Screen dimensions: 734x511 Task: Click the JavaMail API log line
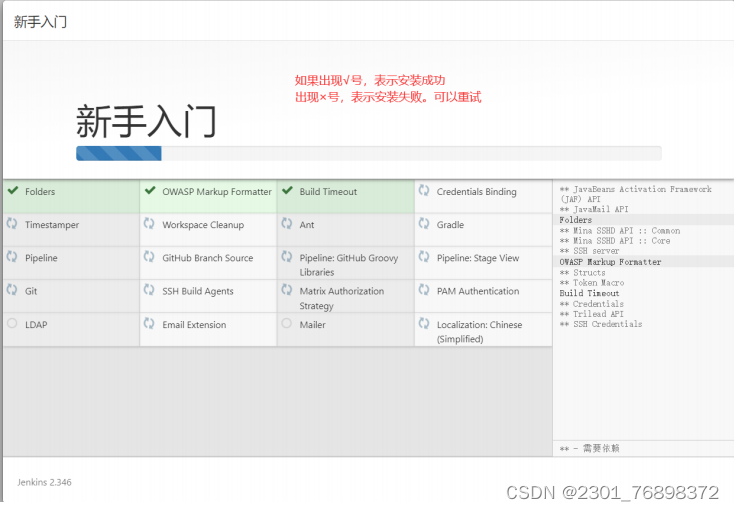coord(594,209)
